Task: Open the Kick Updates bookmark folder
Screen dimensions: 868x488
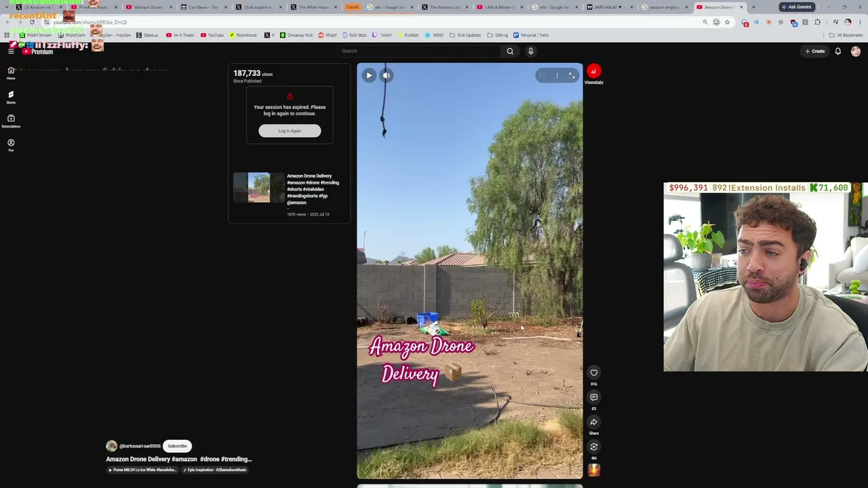Action: coord(465,35)
